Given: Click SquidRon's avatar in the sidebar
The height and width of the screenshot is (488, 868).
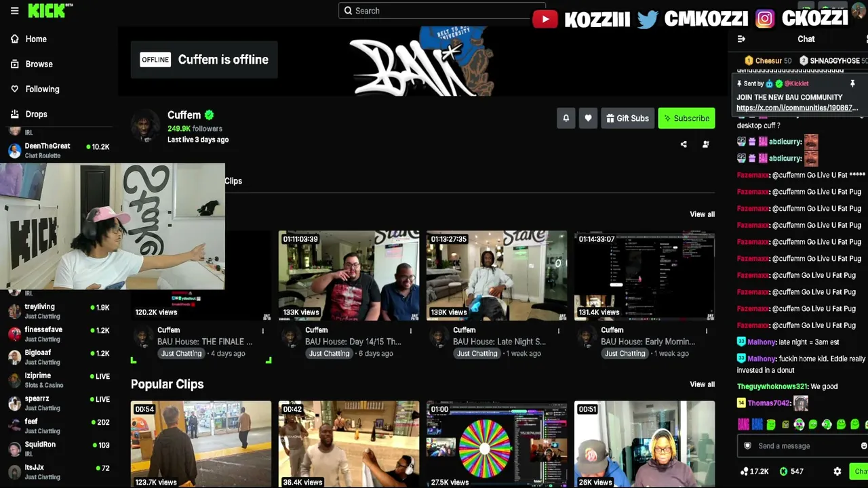Looking at the screenshot, I should [14, 449].
